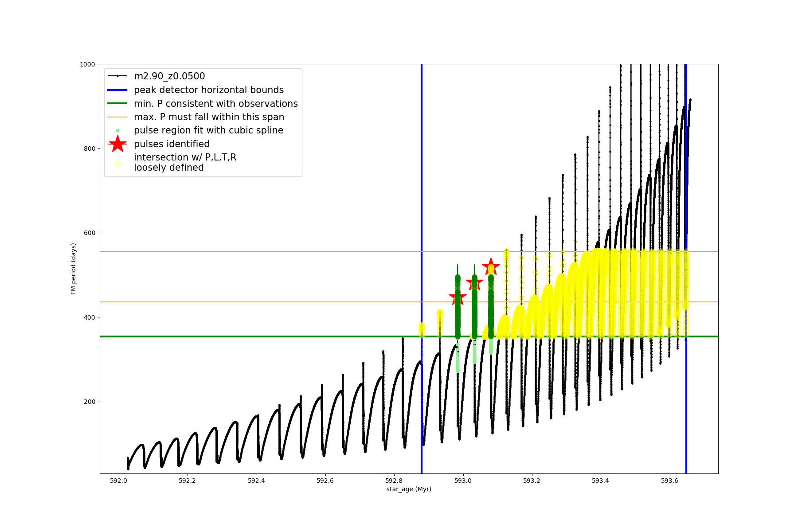Click the 593.0 x-axis tick label
This screenshot has width=798, height=532.
[463, 481]
